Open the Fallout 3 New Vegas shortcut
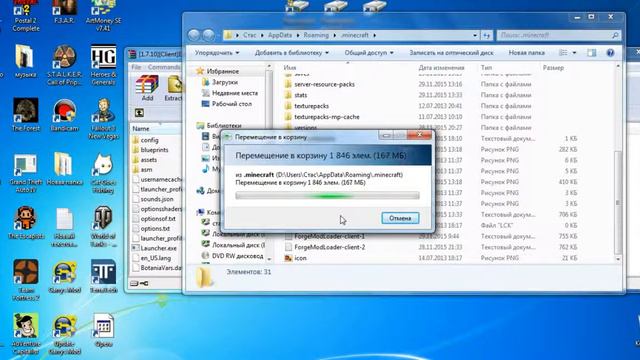 tap(103, 119)
